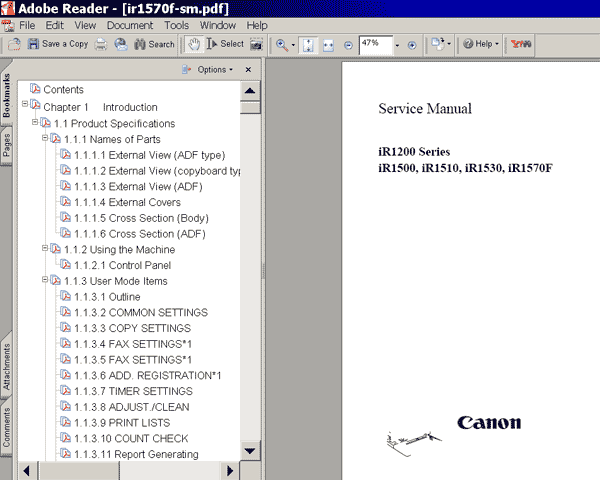Click the Zoom In plus button
The image size is (600, 480).
pyautogui.click(x=412, y=46)
